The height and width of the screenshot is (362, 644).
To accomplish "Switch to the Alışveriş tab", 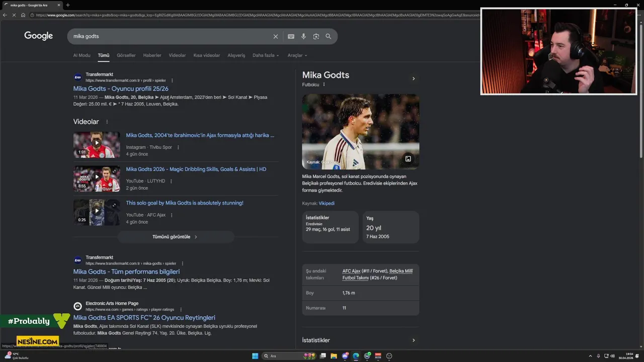I will click(x=236, y=55).
